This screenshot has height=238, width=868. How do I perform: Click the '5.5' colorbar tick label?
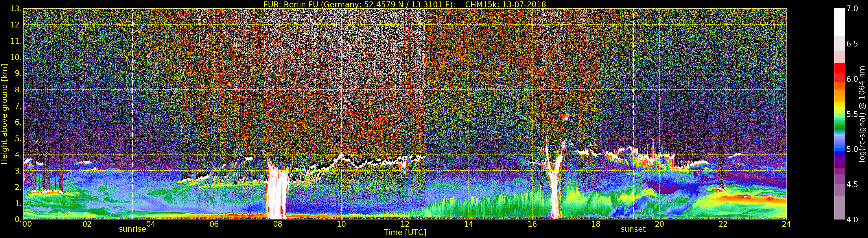tap(852, 114)
